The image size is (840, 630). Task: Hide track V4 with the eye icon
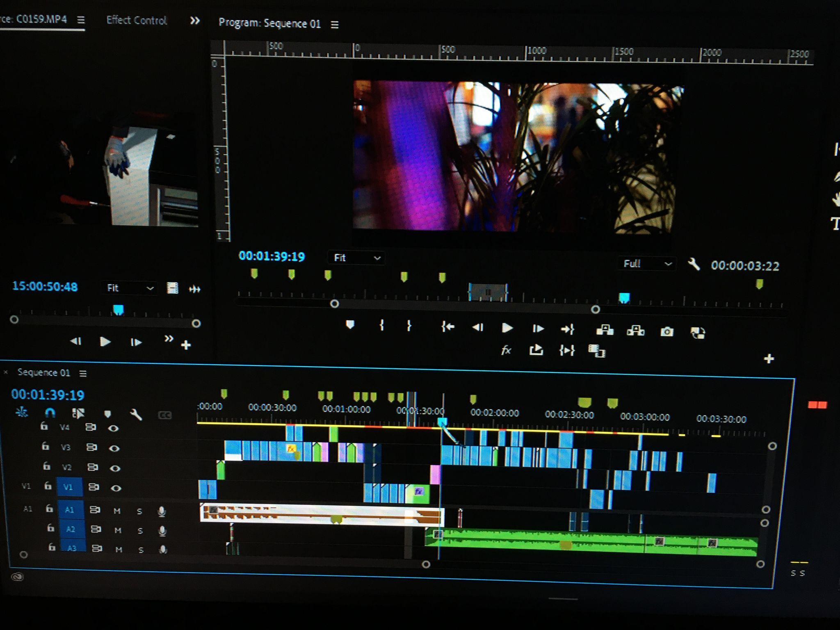[x=114, y=428]
